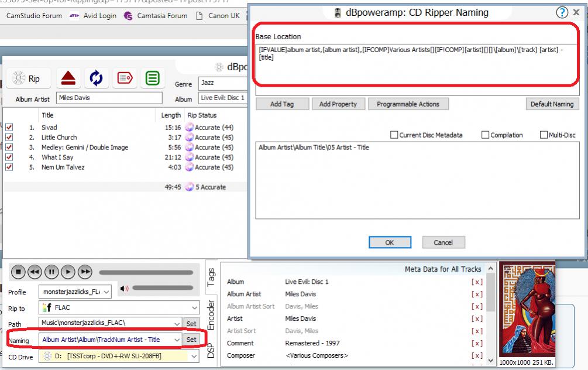This screenshot has height=370, width=588.
Task: Edit the Genre field
Action: (x=223, y=83)
